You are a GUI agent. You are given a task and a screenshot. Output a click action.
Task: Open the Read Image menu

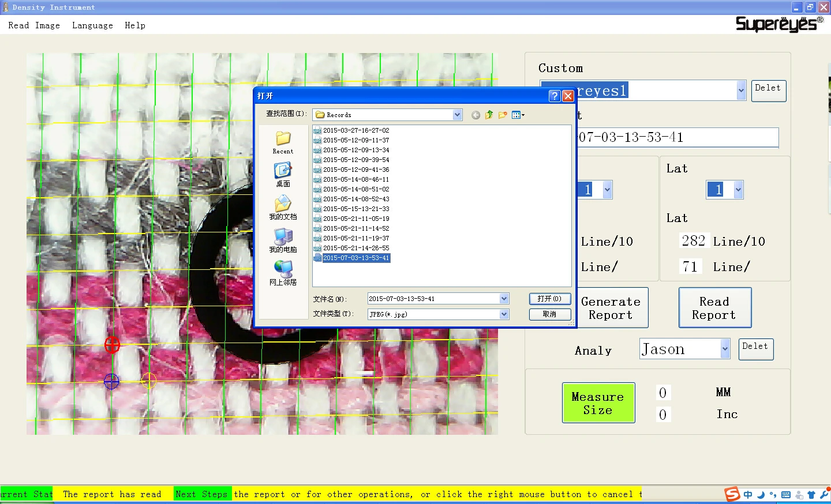point(34,25)
